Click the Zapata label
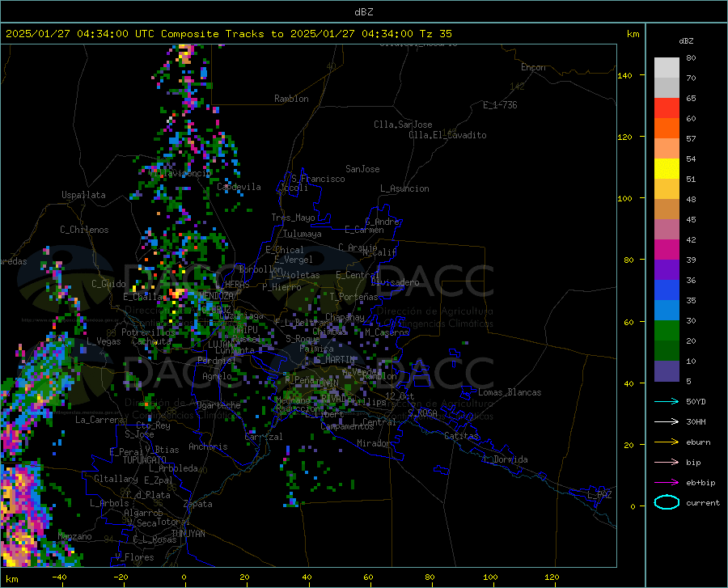The image size is (728, 588). coord(198,504)
